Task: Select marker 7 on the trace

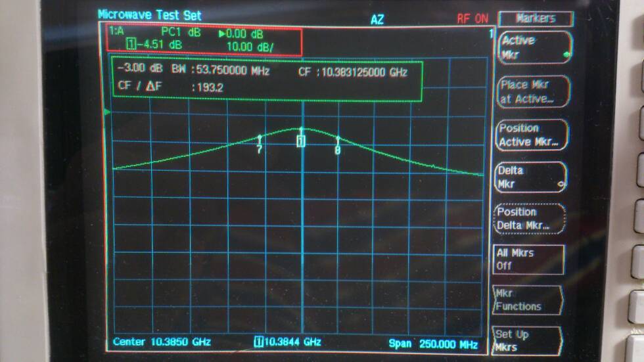Action: [260, 149]
